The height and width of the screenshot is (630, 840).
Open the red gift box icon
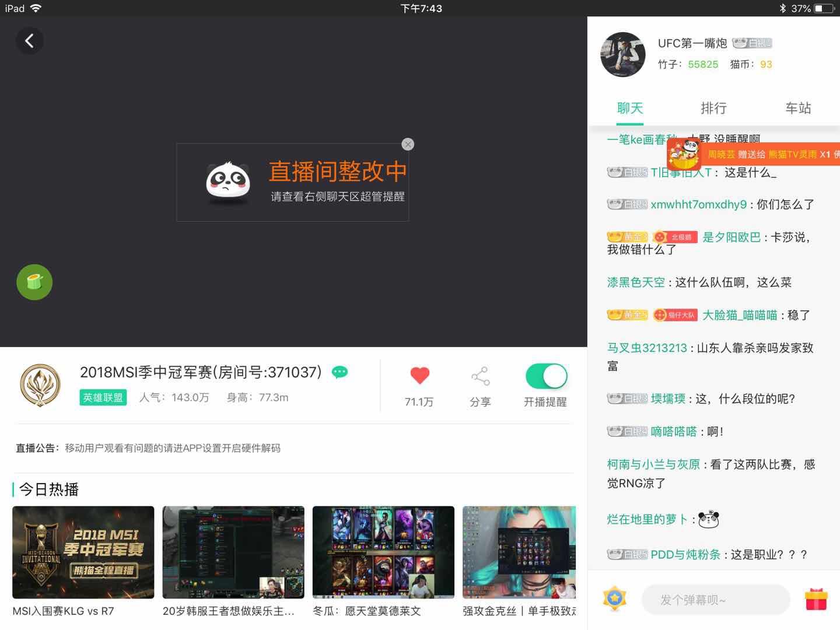point(816,600)
